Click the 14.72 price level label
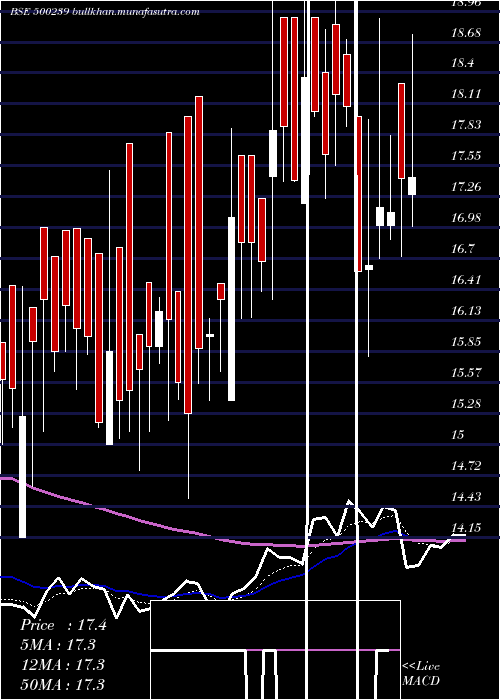500x700 pixels. tap(466, 466)
